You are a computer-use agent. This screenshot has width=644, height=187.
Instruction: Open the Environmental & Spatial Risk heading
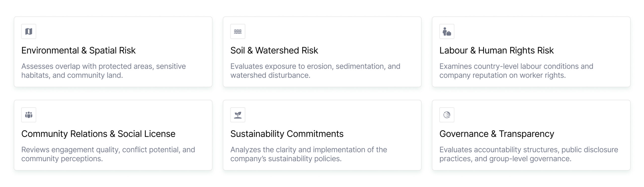(x=78, y=50)
